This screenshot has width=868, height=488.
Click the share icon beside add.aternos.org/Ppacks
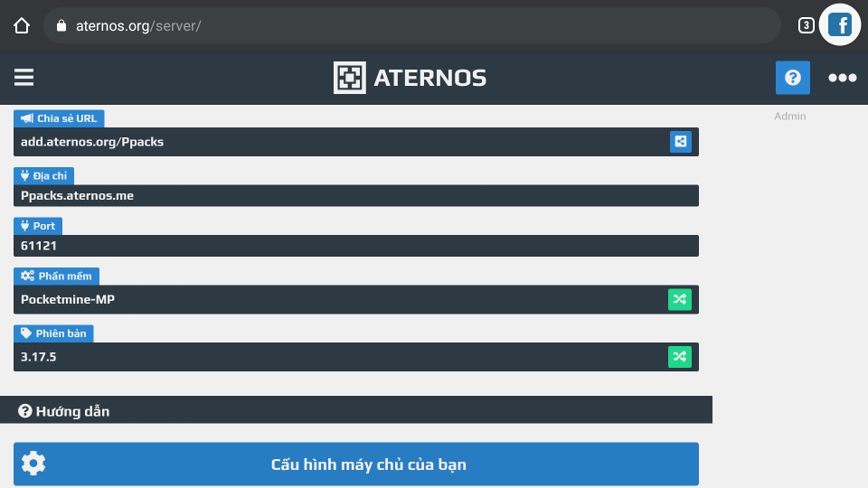click(680, 142)
